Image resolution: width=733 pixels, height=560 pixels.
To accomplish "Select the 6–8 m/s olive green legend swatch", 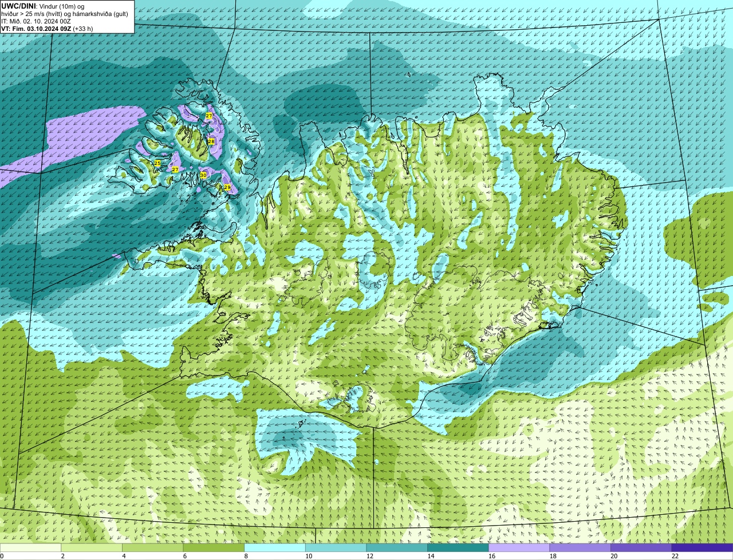I will (x=214, y=547).
